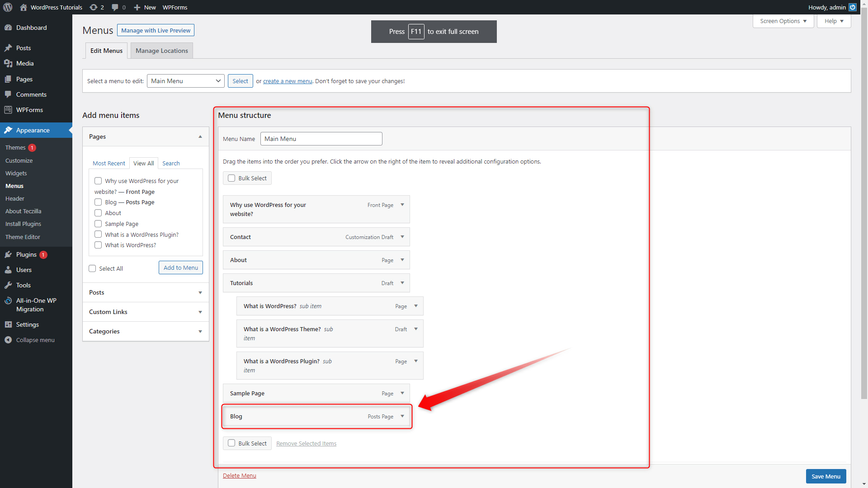Expand the Categories panel

tap(200, 332)
